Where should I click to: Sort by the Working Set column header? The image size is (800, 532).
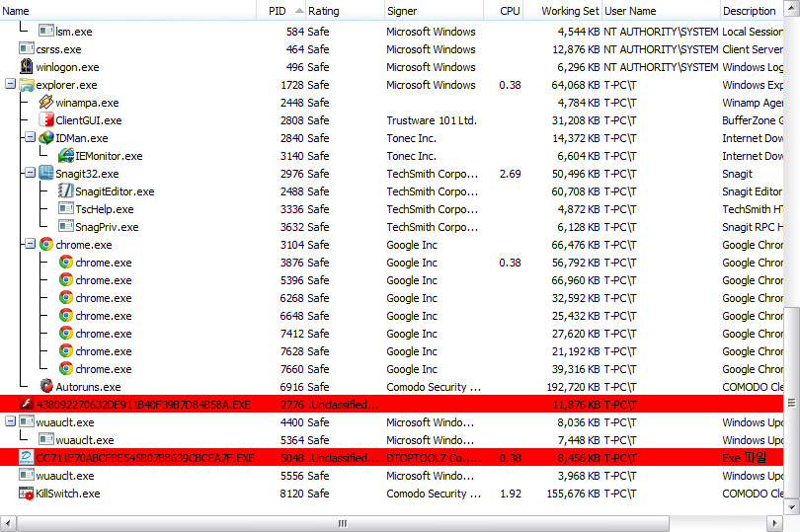click(563, 10)
